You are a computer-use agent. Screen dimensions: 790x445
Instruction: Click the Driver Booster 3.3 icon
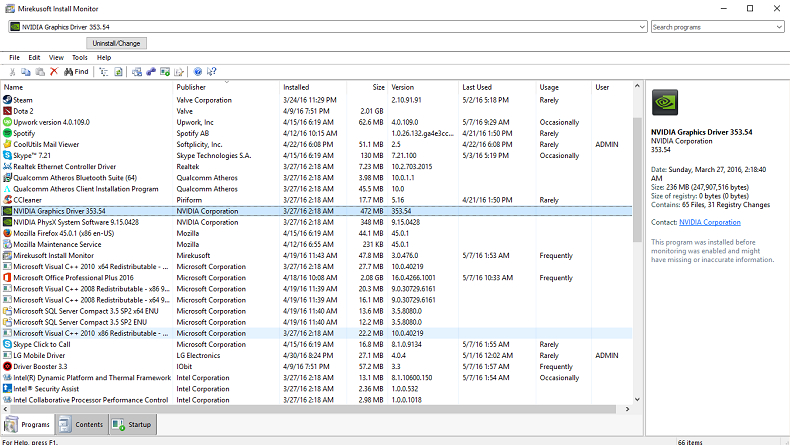(x=8, y=366)
